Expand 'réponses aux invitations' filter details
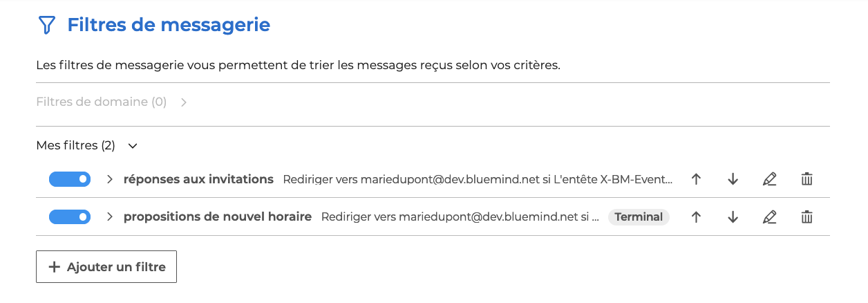Viewport: 868px width, 303px height. point(109,179)
